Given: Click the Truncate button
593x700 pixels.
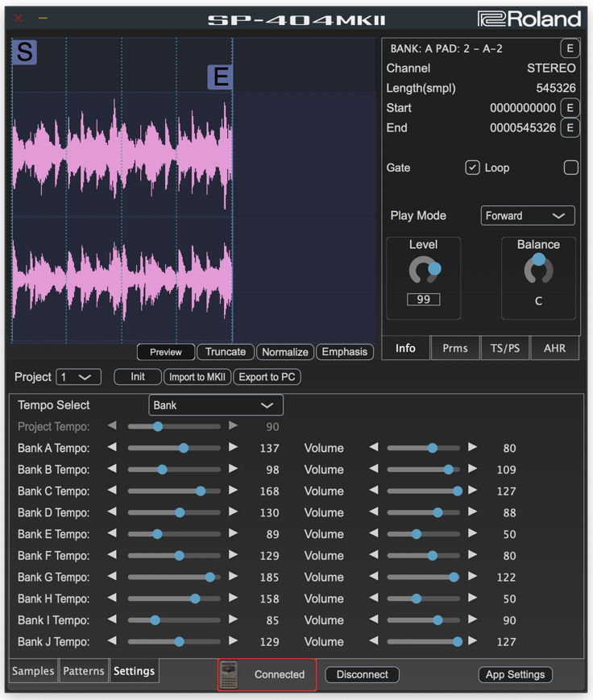Looking at the screenshot, I should (x=226, y=352).
